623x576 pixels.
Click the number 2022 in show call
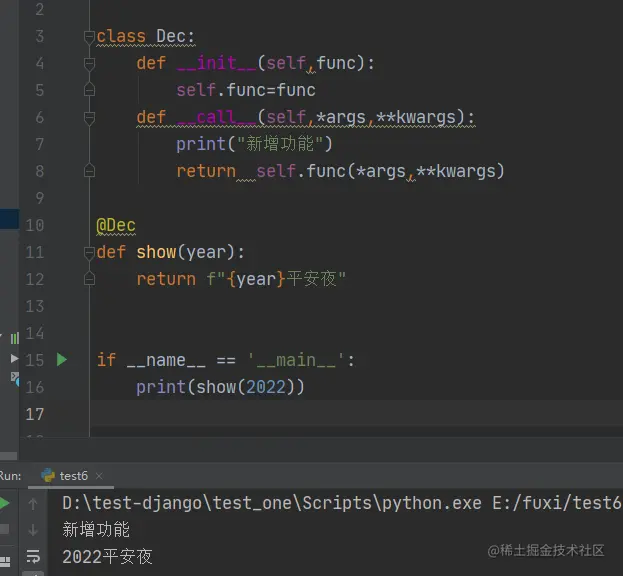coord(266,387)
